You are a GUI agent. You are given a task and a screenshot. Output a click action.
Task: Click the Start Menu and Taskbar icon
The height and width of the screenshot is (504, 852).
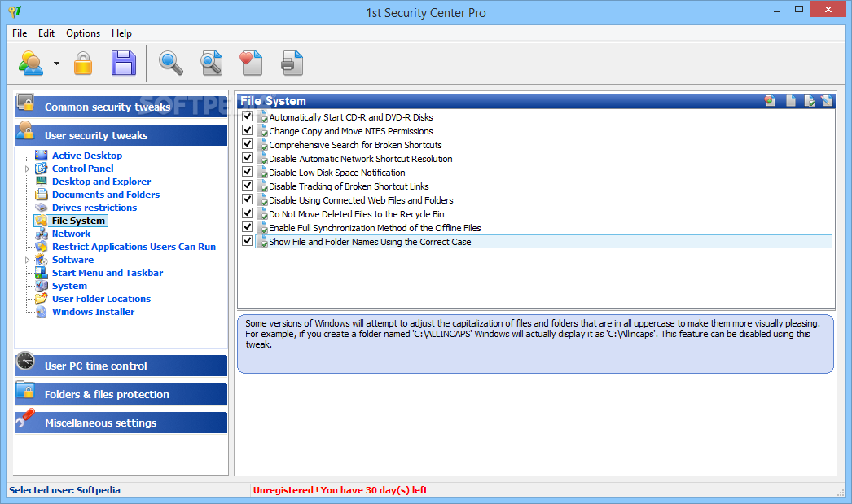(42, 273)
